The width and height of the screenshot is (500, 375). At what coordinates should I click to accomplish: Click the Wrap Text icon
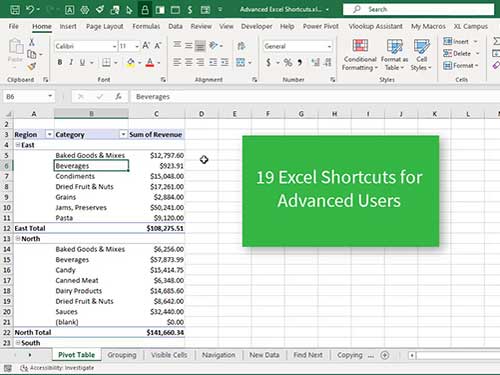(x=241, y=46)
